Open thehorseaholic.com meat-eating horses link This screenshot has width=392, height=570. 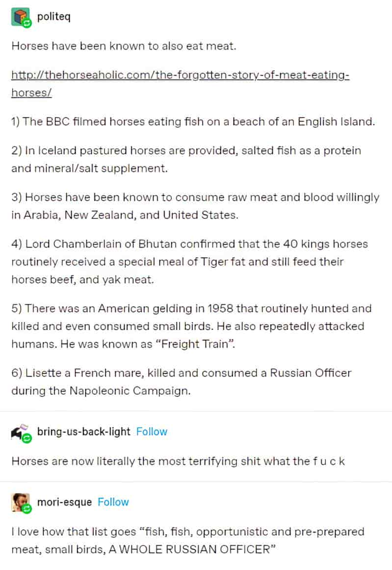(180, 83)
